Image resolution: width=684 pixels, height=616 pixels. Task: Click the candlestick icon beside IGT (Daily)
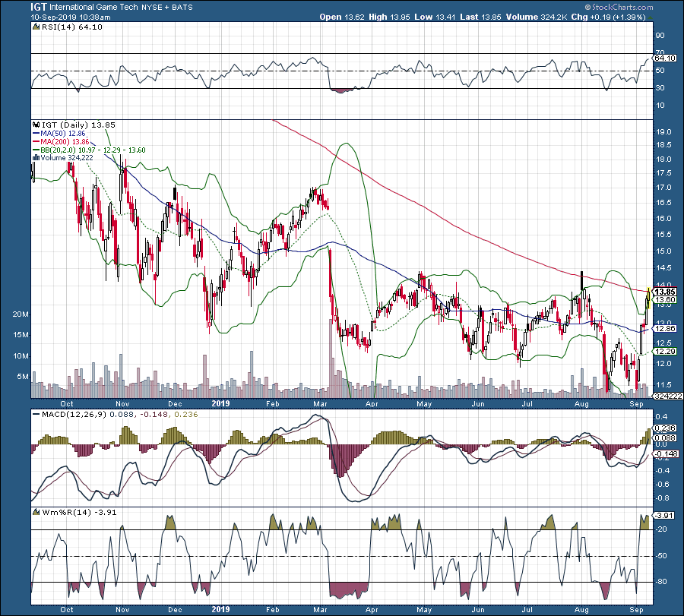point(36,125)
